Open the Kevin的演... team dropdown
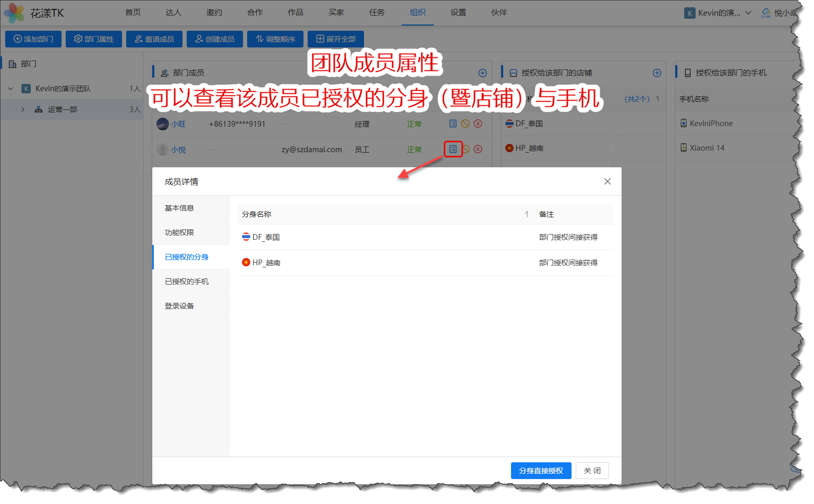The image size is (814, 504). click(x=719, y=13)
